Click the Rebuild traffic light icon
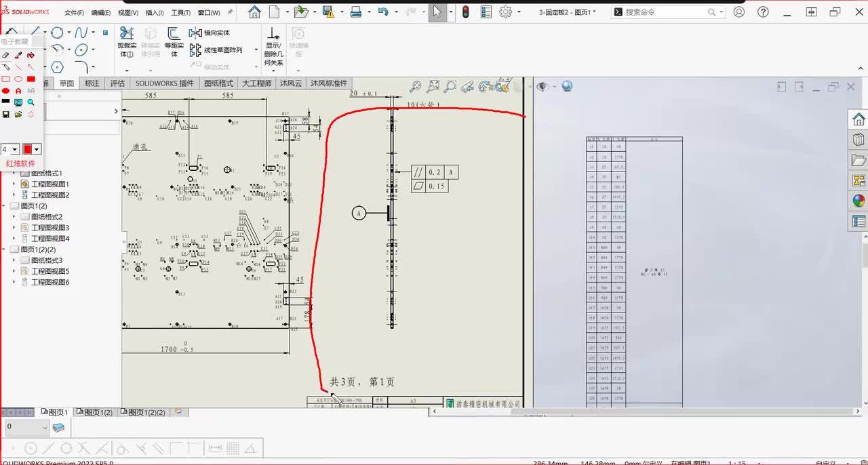The width and height of the screenshot is (868, 465). point(466,12)
